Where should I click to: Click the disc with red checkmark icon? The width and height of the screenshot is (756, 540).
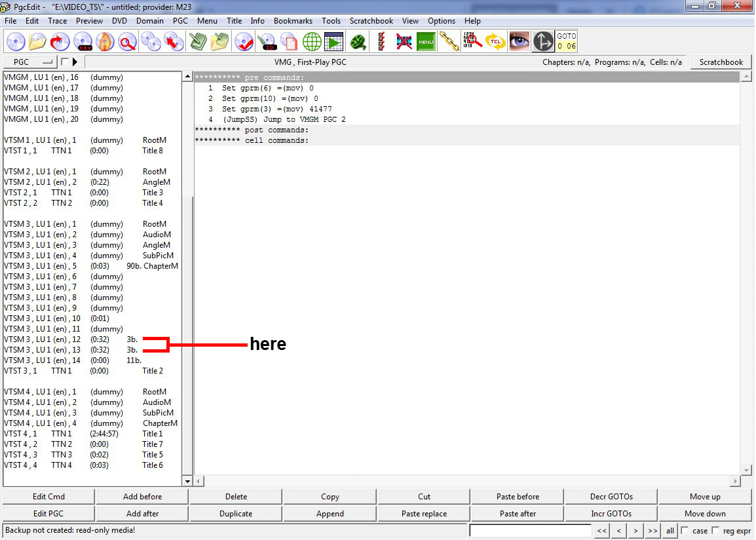pyautogui.click(x=244, y=42)
